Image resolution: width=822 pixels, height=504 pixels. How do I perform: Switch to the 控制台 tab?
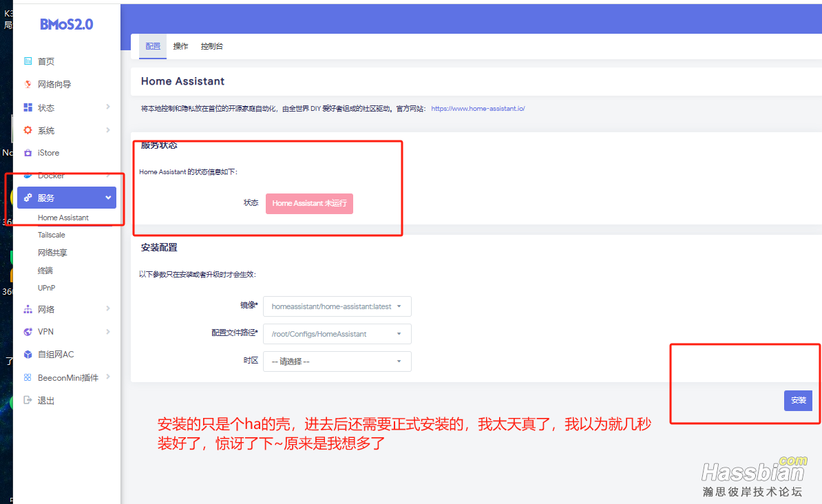[x=212, y=46]
